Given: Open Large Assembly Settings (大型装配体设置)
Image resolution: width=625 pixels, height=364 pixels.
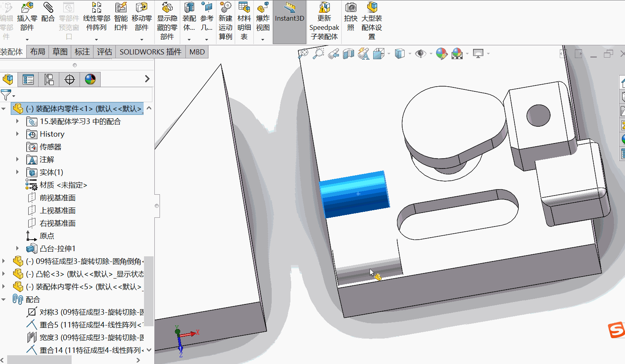Looking at the screenshot, I should [x=372, y=21].
